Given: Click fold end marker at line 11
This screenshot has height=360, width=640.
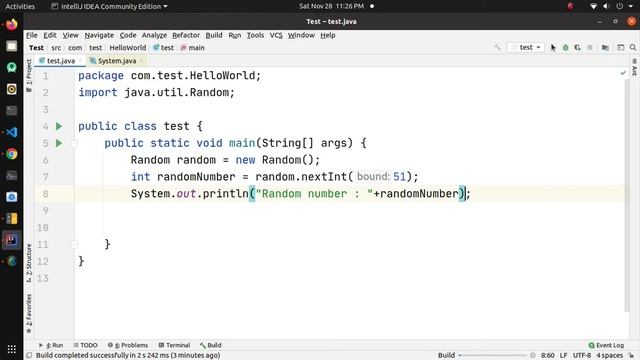Looking at the screenshot, I should click(74, 244).
